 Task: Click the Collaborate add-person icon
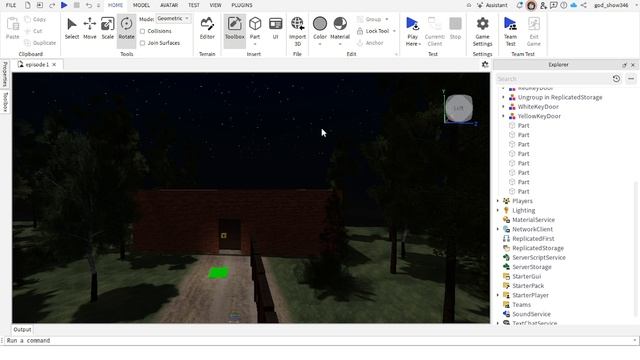click(x=543, y=5)
